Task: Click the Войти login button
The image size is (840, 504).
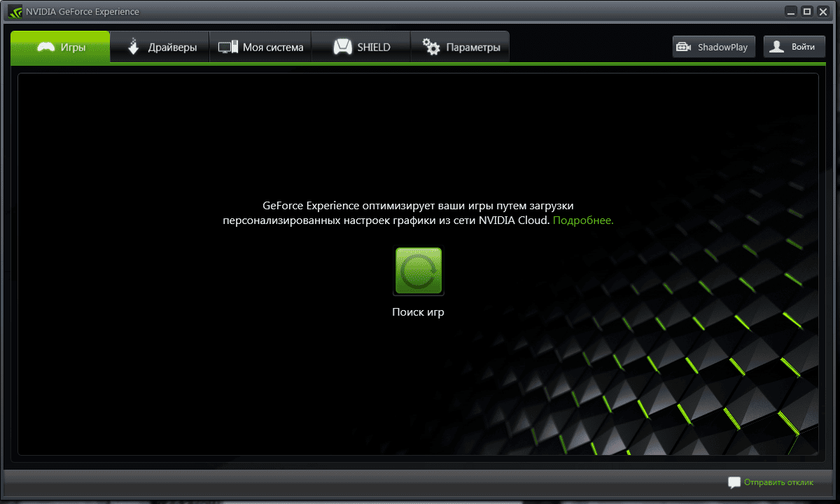Action: pyautogui.click(x=794, y=47)
